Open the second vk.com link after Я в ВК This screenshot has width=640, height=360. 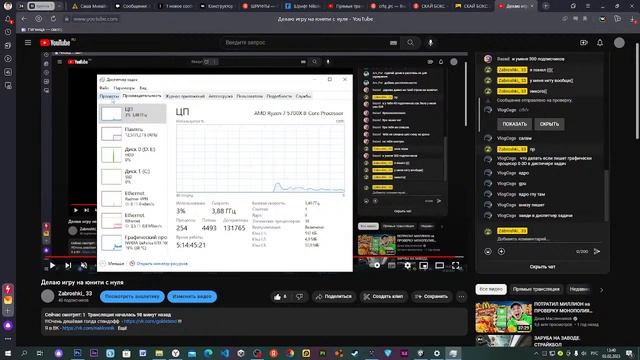point(88,328)
